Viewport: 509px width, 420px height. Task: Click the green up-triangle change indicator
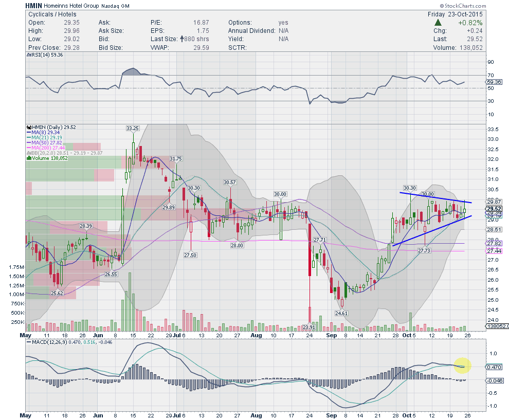click(x=438, y=23)
